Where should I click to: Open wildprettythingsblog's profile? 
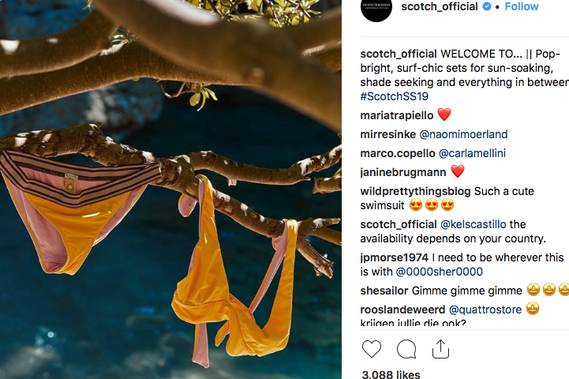(415, 191)
